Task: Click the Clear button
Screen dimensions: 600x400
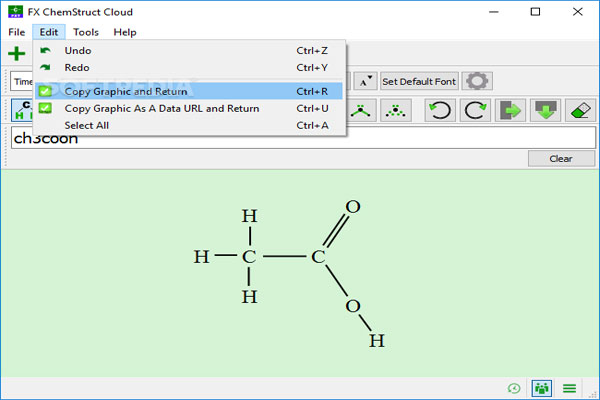Action: pyautogui.click(x=560, y=158)
